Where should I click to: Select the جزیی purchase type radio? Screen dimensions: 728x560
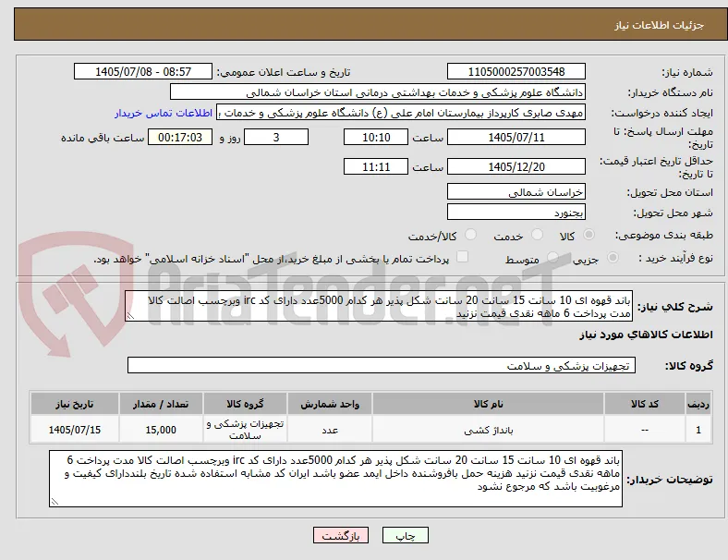(x=613, y=258)
